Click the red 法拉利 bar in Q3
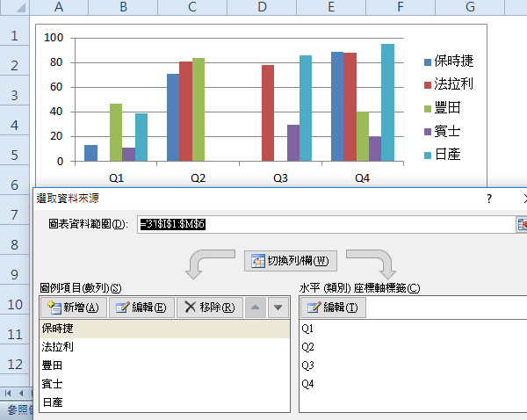The image size is (527, 420). tap(268, 113)
